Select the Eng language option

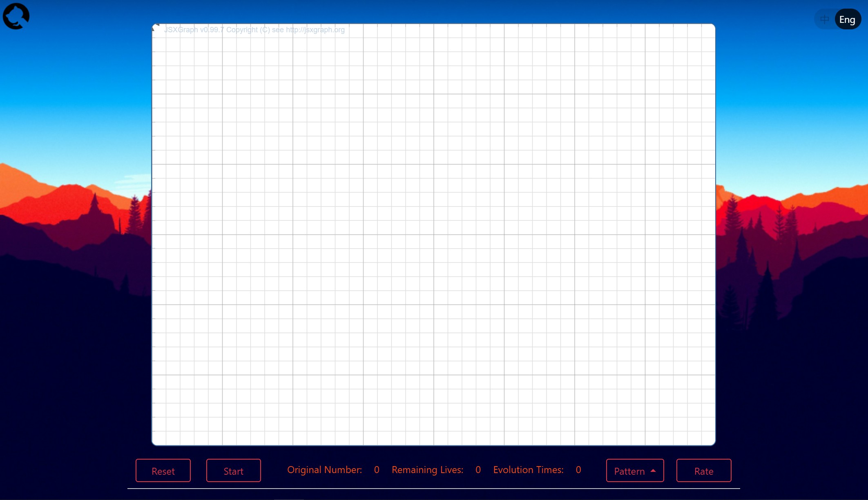point(847,19)
